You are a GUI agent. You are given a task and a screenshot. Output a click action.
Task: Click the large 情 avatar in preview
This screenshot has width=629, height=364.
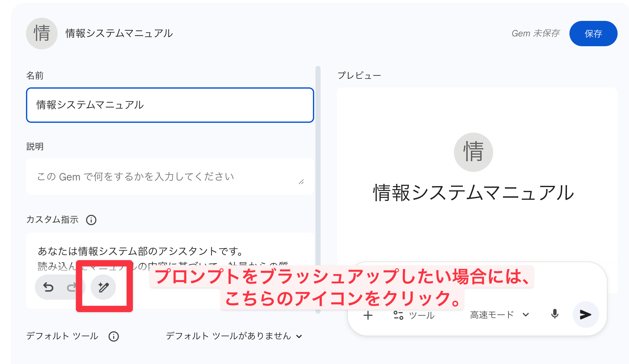tap(473, 152)
